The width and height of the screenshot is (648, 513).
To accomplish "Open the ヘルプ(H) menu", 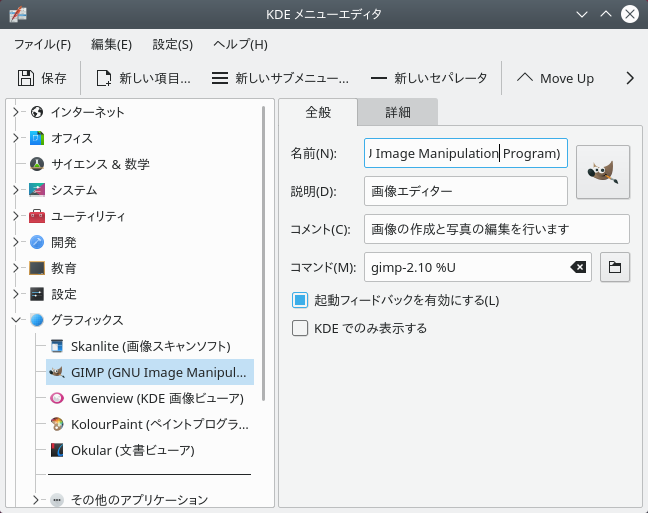I will (x=240, y=44).
